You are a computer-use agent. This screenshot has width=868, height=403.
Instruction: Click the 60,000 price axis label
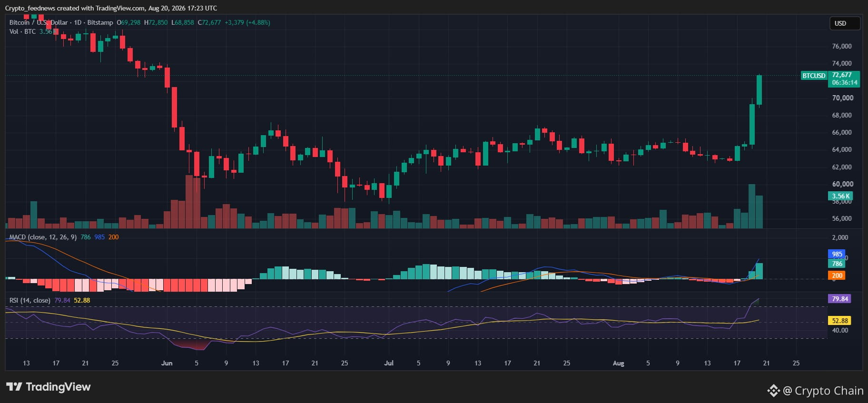tap(843, 184)
